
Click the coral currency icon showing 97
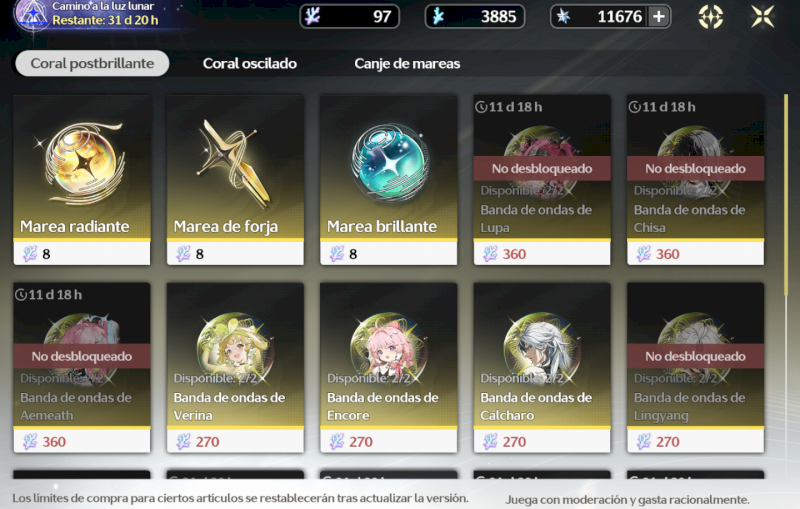point(312,16)
